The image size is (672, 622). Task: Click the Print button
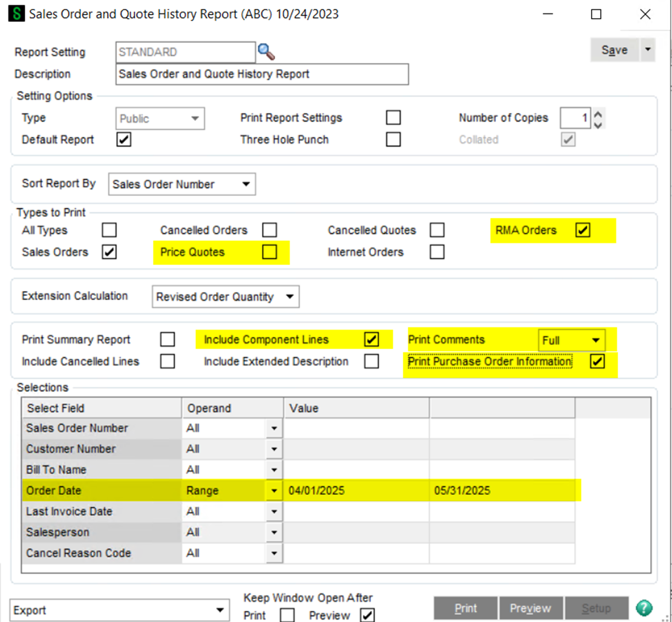[466, 608]
